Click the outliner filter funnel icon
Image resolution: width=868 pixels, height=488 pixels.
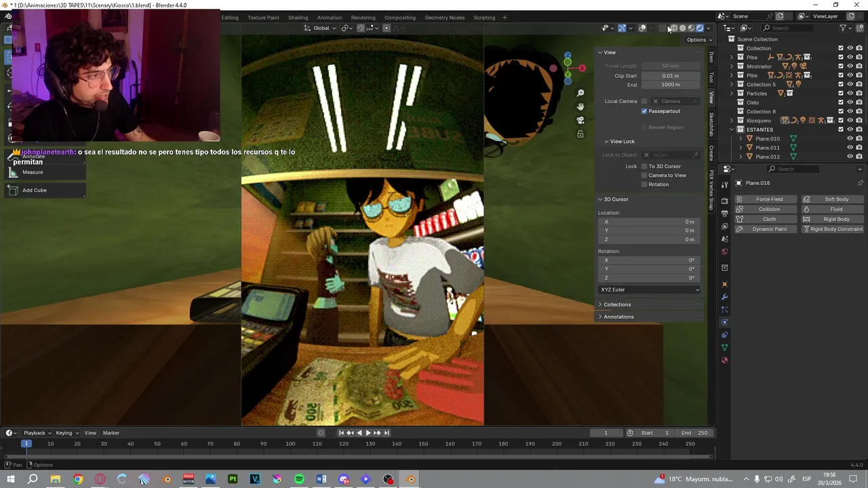(843, 28)
